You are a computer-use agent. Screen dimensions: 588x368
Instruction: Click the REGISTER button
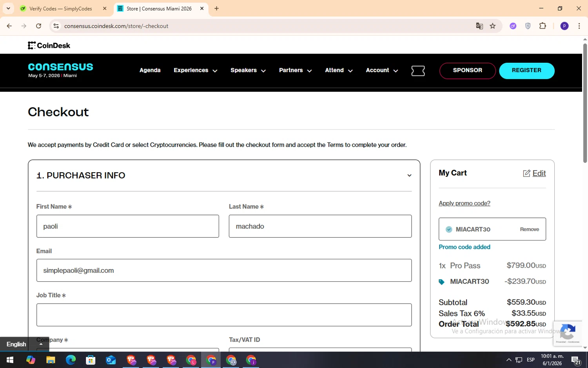(526, 71)
